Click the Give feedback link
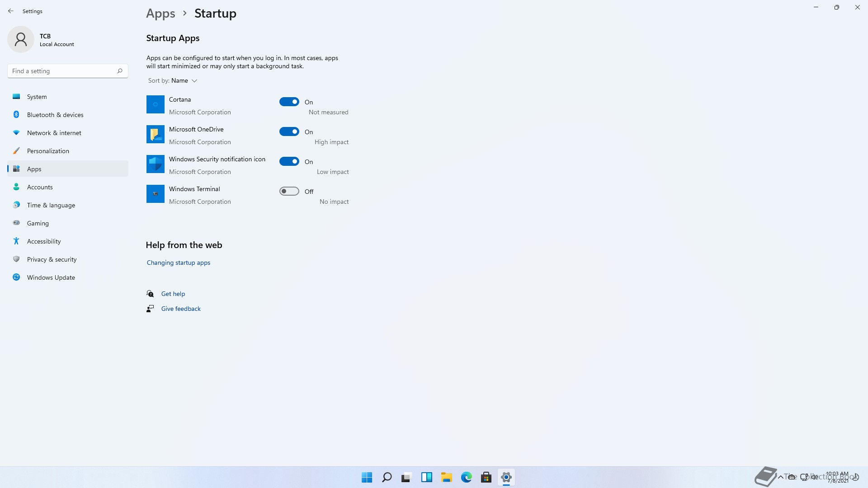This screenshot has width=868, height=488. pyautogui.click(x=181, y=309)
